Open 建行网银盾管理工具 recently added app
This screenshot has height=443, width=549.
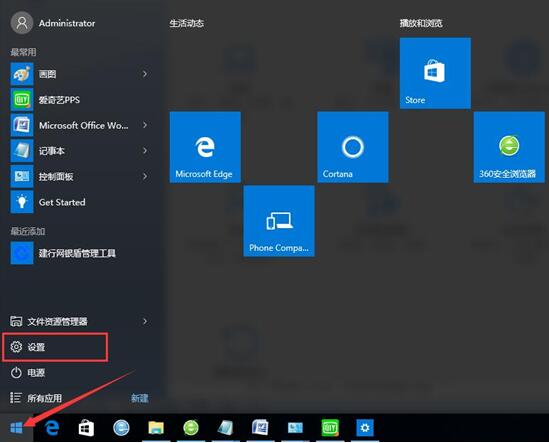pos(63,253)
